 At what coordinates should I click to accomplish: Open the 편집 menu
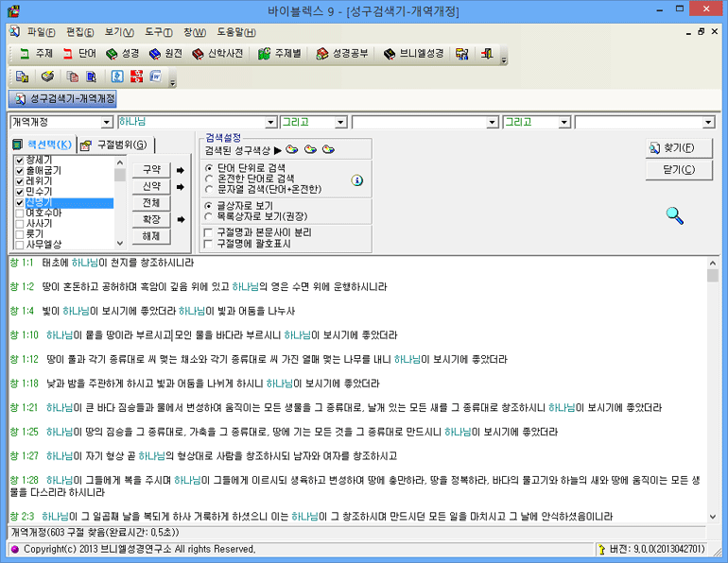[79, 32]
